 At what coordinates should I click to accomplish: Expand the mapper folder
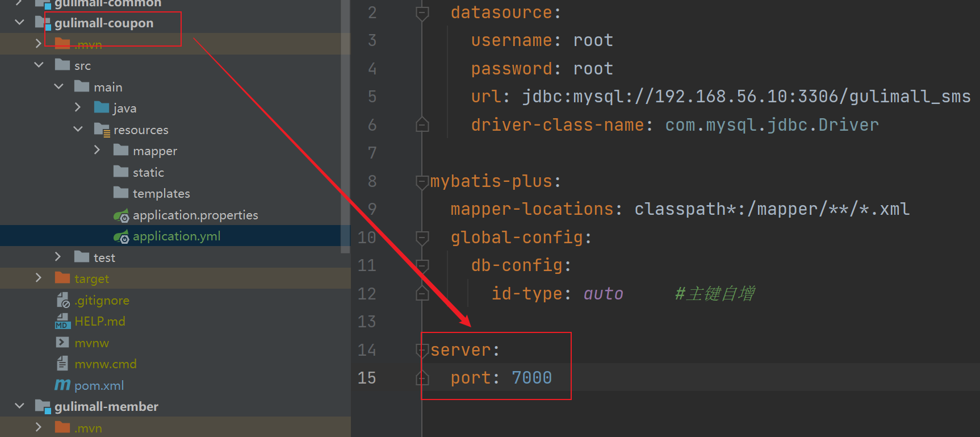point(97,150)
